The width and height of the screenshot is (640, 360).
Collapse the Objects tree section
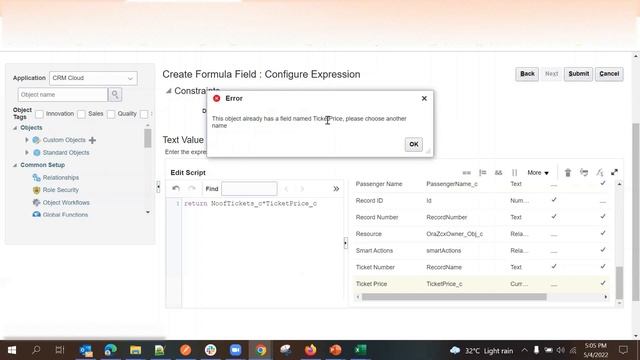point(15,128)
